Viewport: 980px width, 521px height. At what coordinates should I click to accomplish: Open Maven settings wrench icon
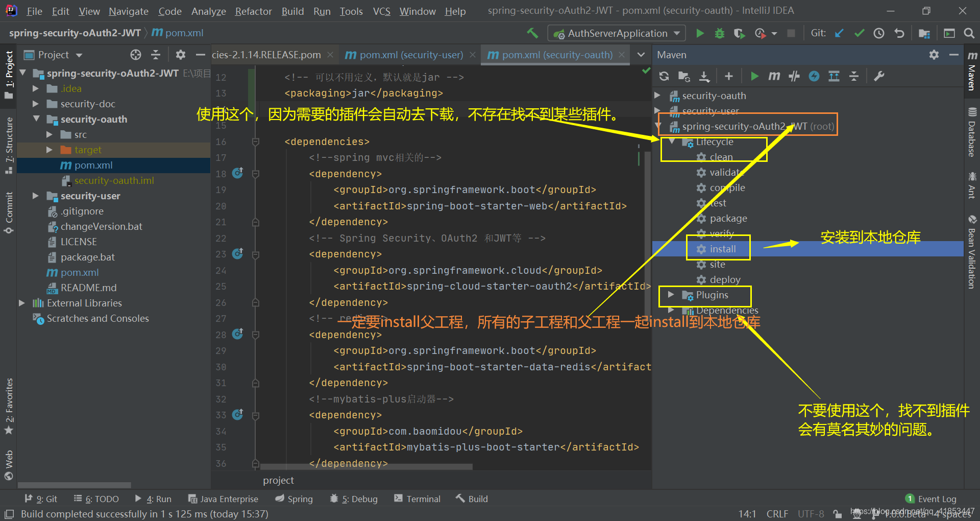[879, 76]
